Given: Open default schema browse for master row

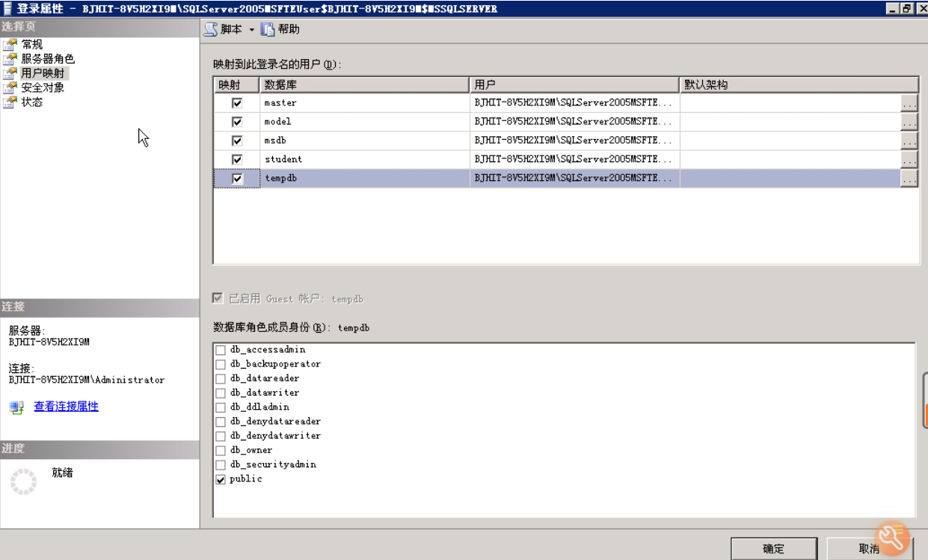Looking at the screenshot, I should point(909,103).
